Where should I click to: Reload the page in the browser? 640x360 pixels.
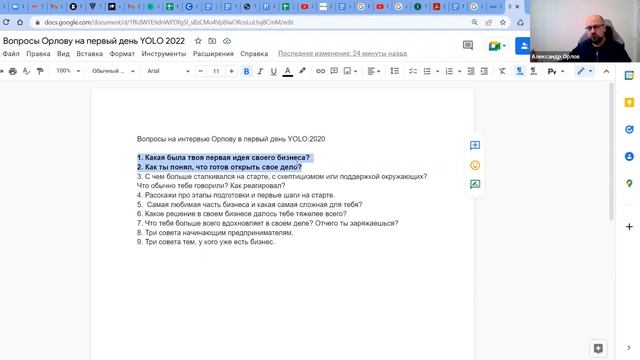tap(6, 22)
